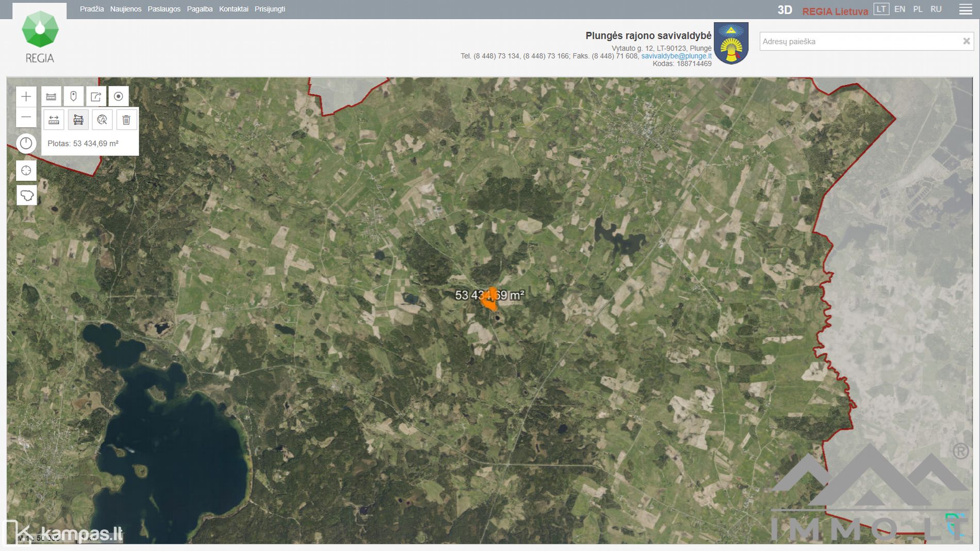The image size is (980, 551).
Task: Switch to 3D map view
Action: click(784, 10)
